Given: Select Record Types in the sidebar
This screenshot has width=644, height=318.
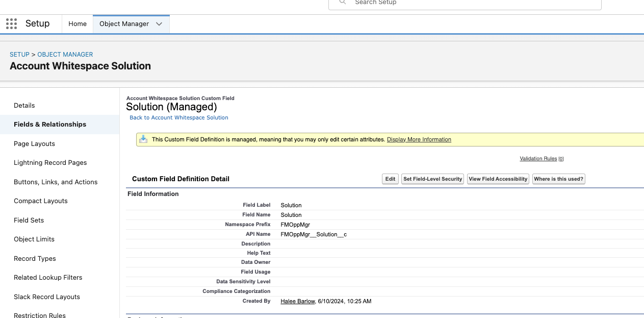Looking at the screenshot, I should click(35, 259).
